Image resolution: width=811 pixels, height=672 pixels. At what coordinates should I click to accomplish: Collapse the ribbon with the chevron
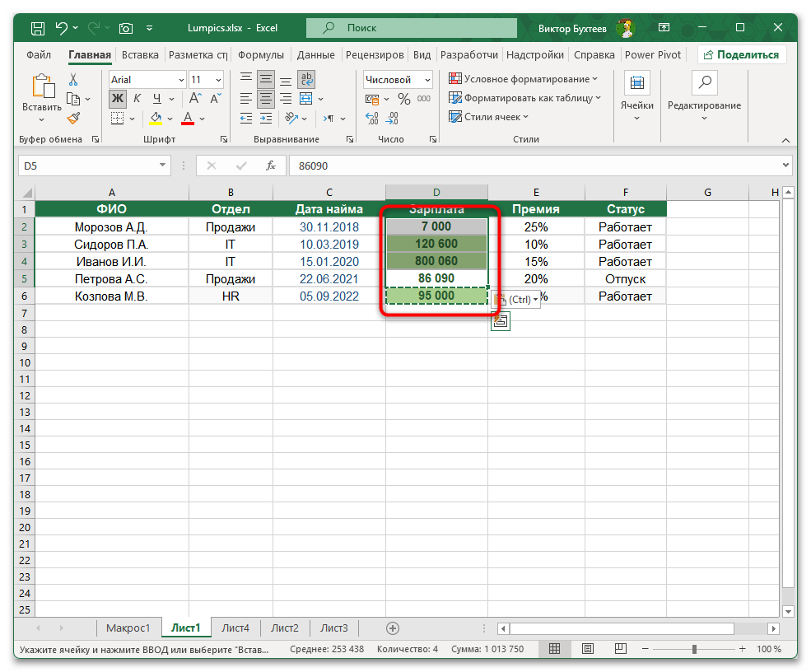(785, 140)
